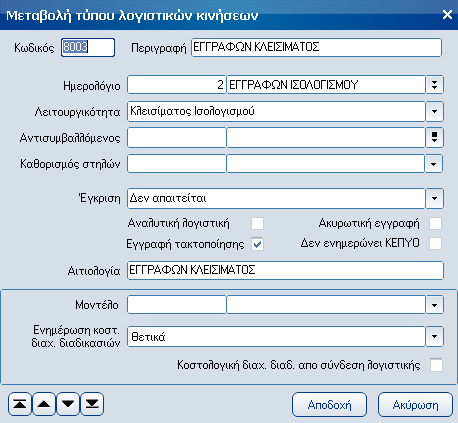
Task: Expand the Έγκριση dropdown
Action: pos(434,198)
